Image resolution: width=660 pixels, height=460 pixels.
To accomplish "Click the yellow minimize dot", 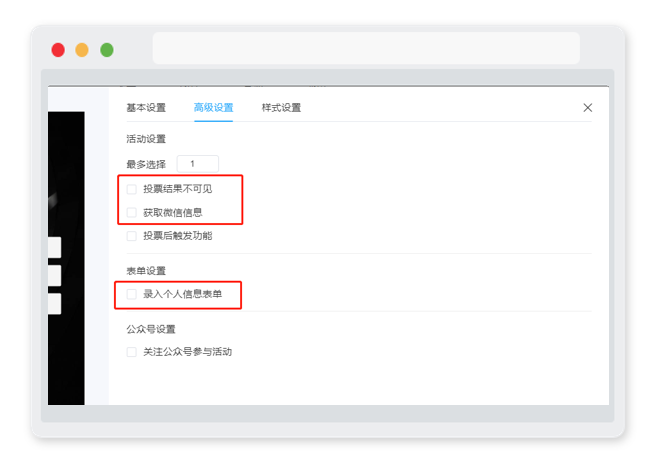I will tap(82, 50).
